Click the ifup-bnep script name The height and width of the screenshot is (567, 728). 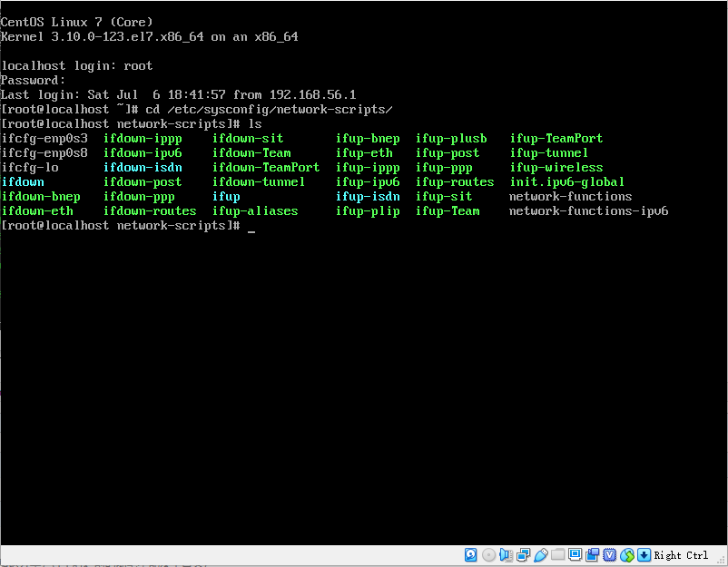pyautogui.click(x=368, y=139)
